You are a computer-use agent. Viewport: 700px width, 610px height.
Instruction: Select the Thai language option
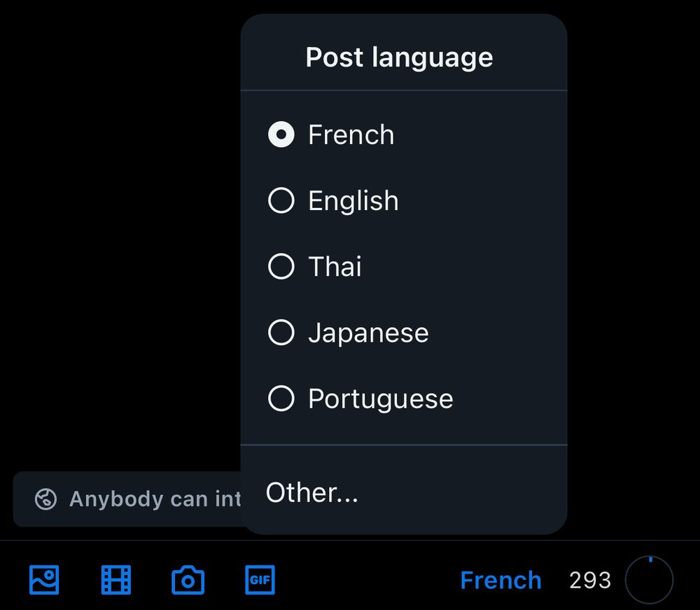tap(281, 266)
